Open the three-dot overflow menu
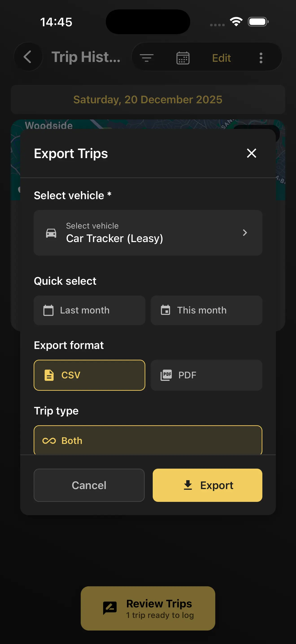This screenshot has width=296, height=644. [261, 58]
